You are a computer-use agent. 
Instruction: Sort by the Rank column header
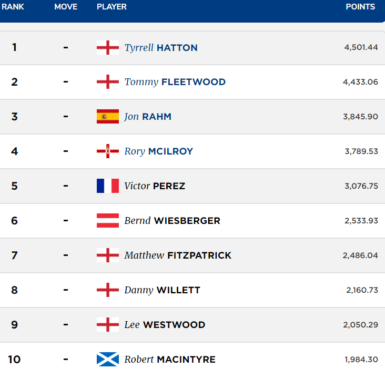(x=13, y=7)
